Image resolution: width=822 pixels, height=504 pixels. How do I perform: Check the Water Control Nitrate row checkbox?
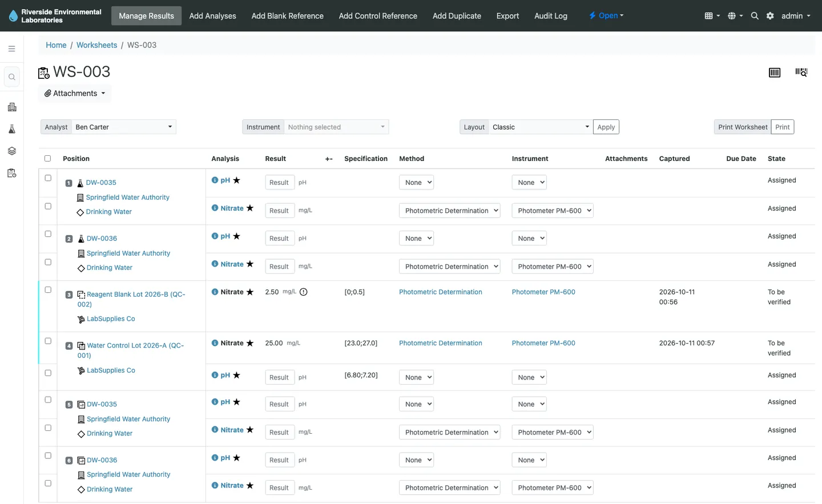(48, 341)
